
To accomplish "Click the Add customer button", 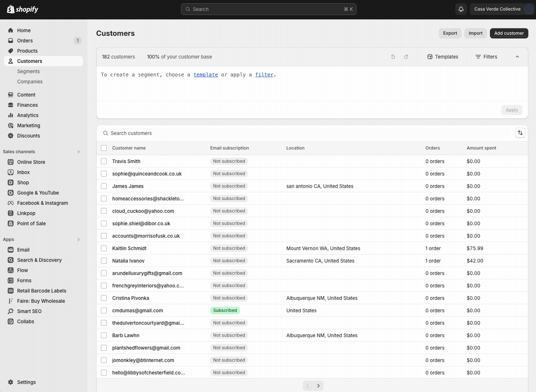I will point(509,33).
